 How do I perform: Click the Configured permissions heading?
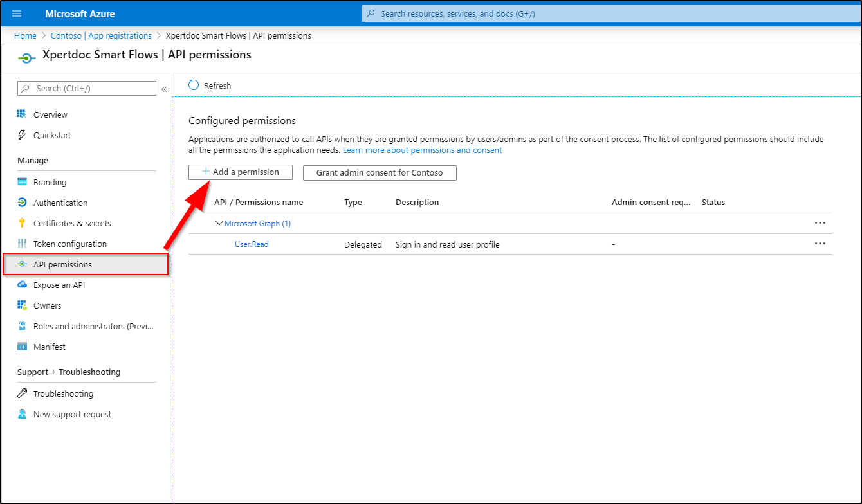tap(242, 120)
